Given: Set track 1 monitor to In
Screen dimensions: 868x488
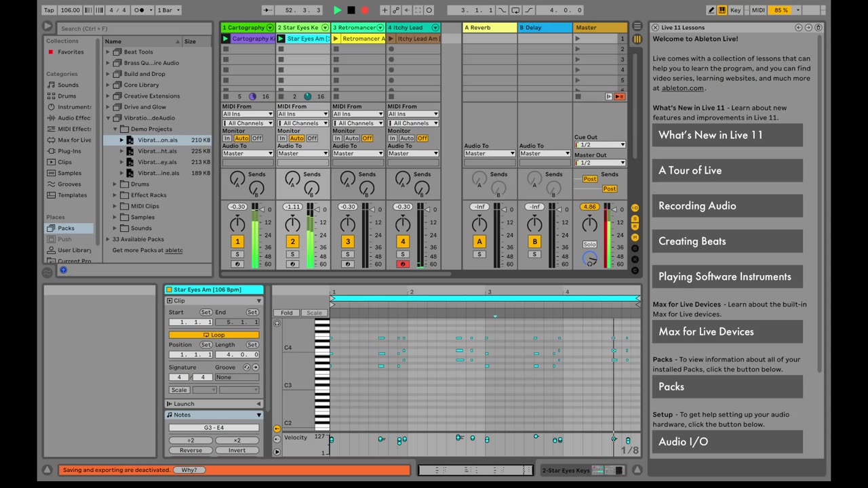Looking at the screenshot, I should [226, 138].
